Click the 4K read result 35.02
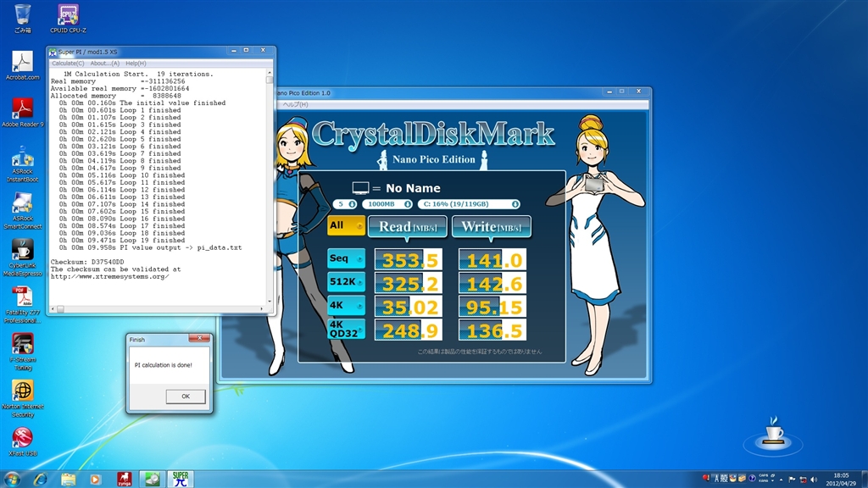Screen dimensions: 868x488 [x=409, y=306]
